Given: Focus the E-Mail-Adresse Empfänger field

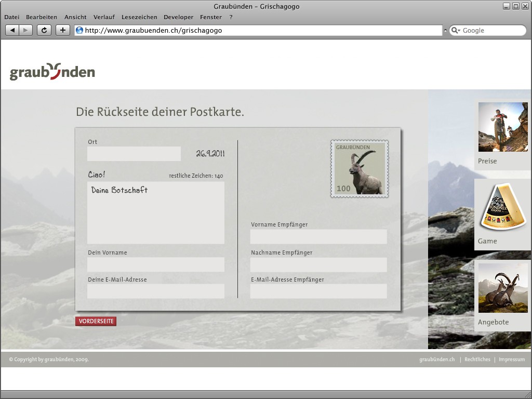Looking at the screenshot, I should tap(318, 291).
